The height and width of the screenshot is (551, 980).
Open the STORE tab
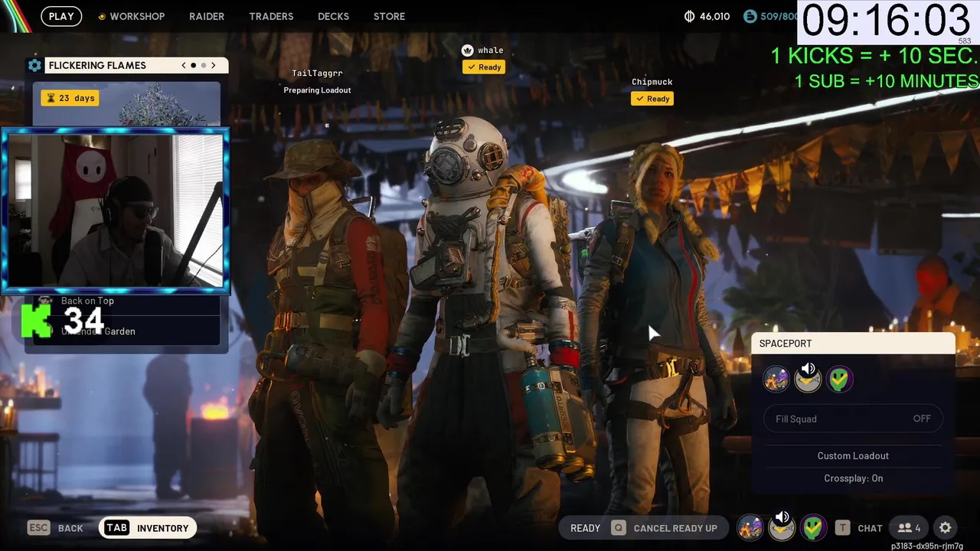point(389,16)
